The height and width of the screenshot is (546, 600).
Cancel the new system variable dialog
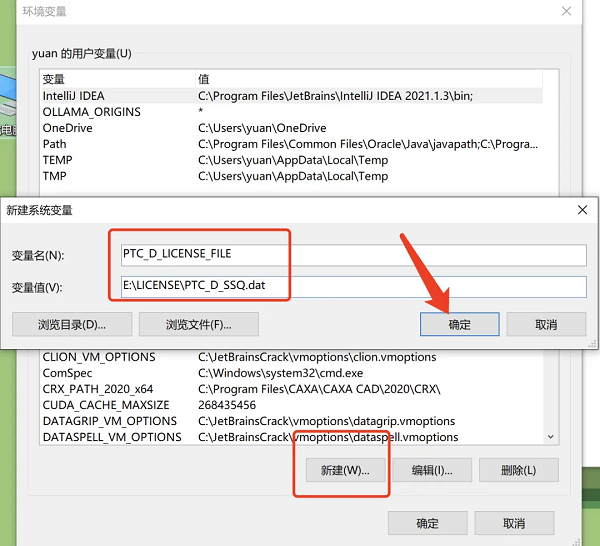point(546,324)
